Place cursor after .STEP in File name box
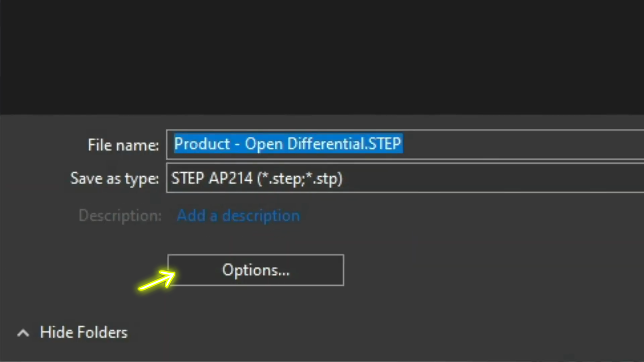Viewport: 644px width, 362px height. click(403, 144)
